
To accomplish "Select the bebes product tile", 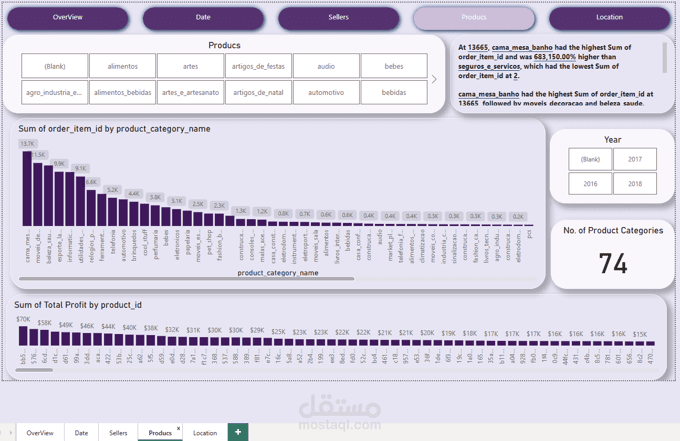I will click(x=394, y=66).
